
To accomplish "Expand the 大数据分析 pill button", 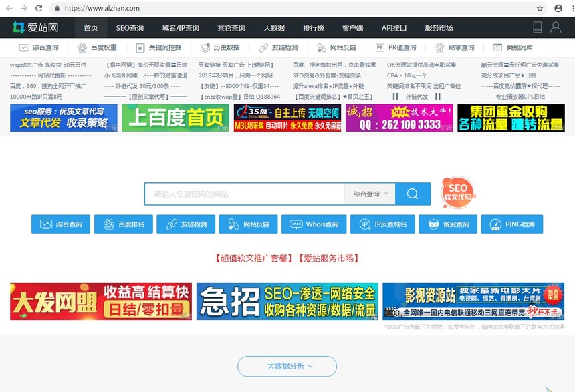I will 287,366.
